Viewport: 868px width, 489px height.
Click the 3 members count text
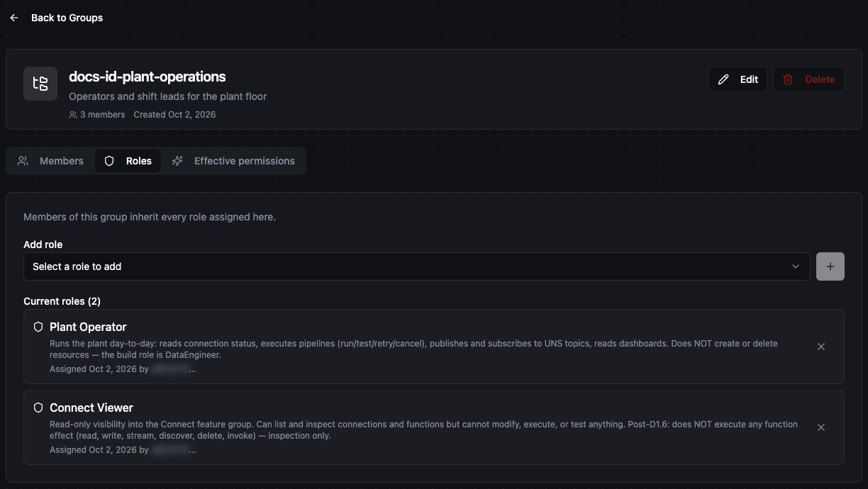102,115
